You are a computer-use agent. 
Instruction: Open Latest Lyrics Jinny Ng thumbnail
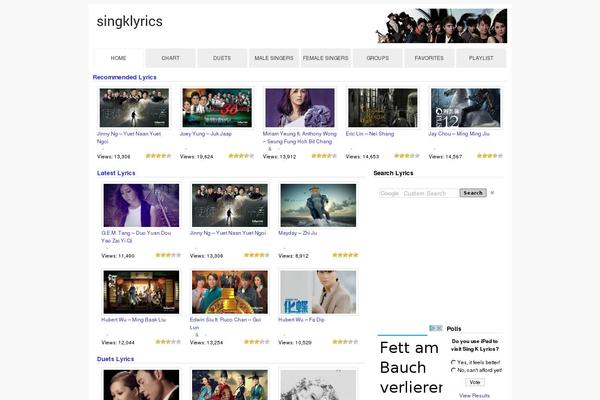click(x=230, y=206)
